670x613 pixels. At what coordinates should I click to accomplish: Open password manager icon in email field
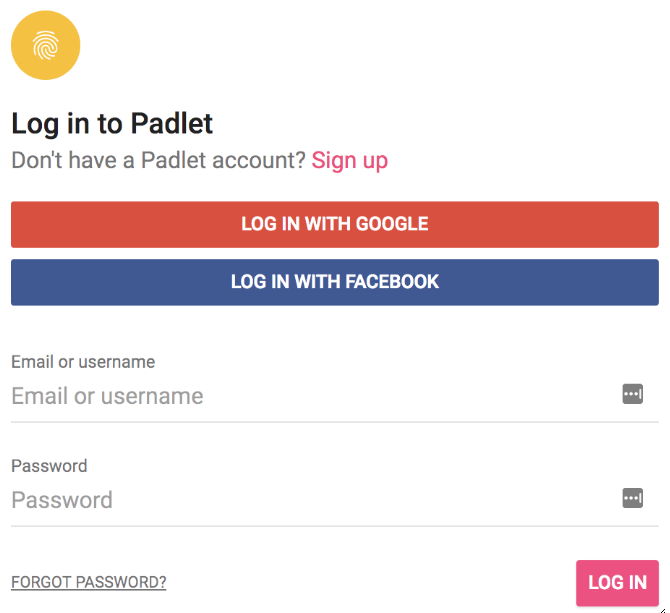[632, 393]
